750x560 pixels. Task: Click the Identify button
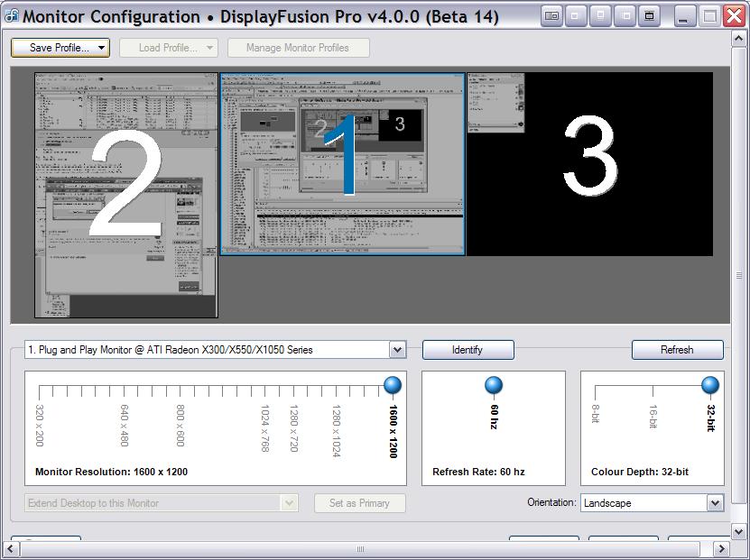tap(468, 350)
